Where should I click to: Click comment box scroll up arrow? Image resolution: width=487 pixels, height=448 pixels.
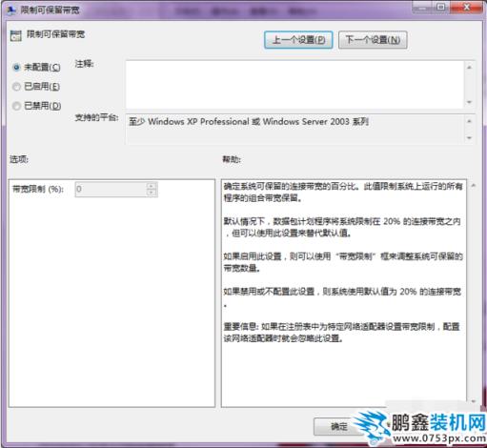pos(469,68)
